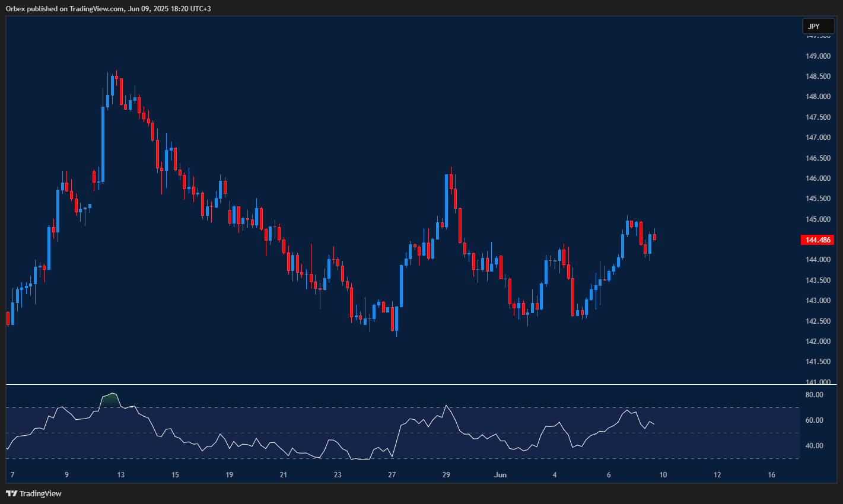Select the JPY currency badge
This screenshot has width=843, height=504.
(818, 26)
